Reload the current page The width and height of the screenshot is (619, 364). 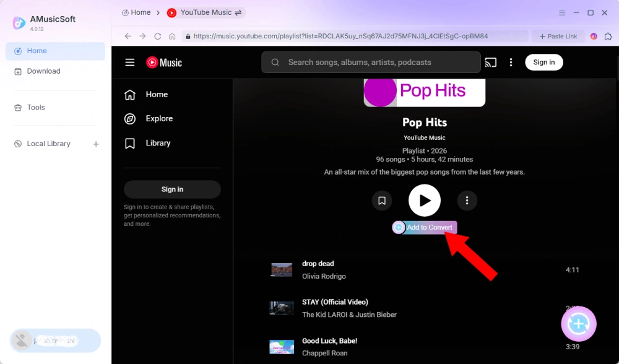[x=157, y=37]
